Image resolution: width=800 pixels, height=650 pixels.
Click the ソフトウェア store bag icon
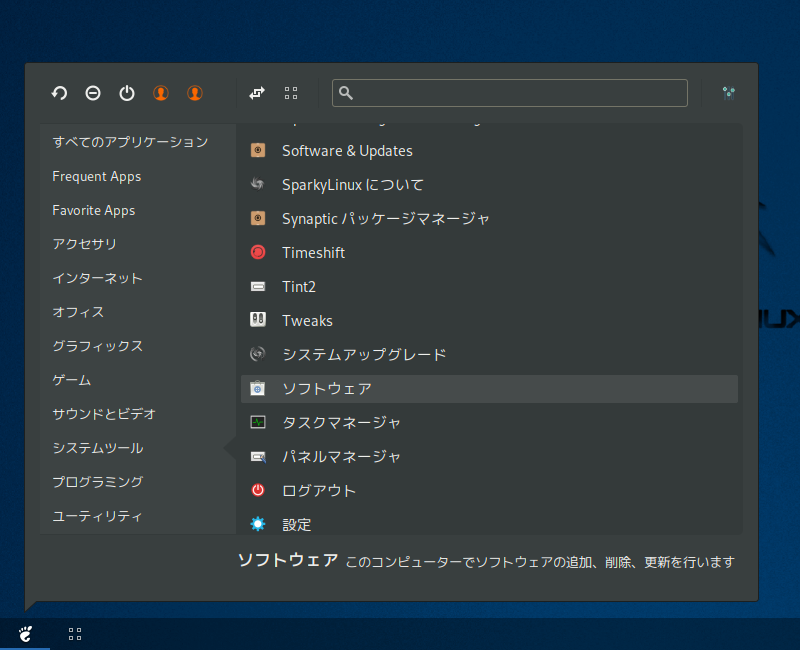pos(258,388)
